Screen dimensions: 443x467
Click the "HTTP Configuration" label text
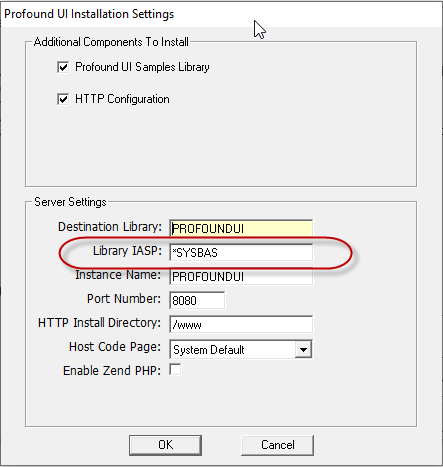coord(122,99)
